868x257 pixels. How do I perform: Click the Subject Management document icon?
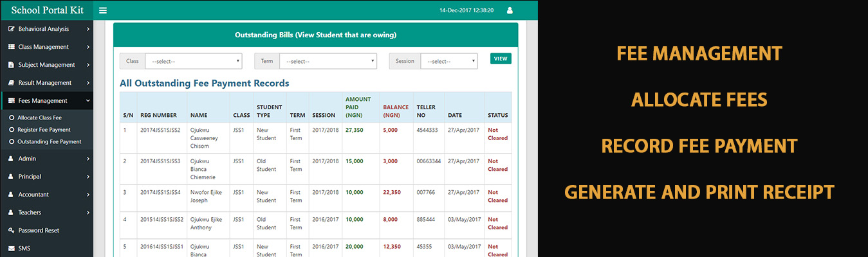12,65
